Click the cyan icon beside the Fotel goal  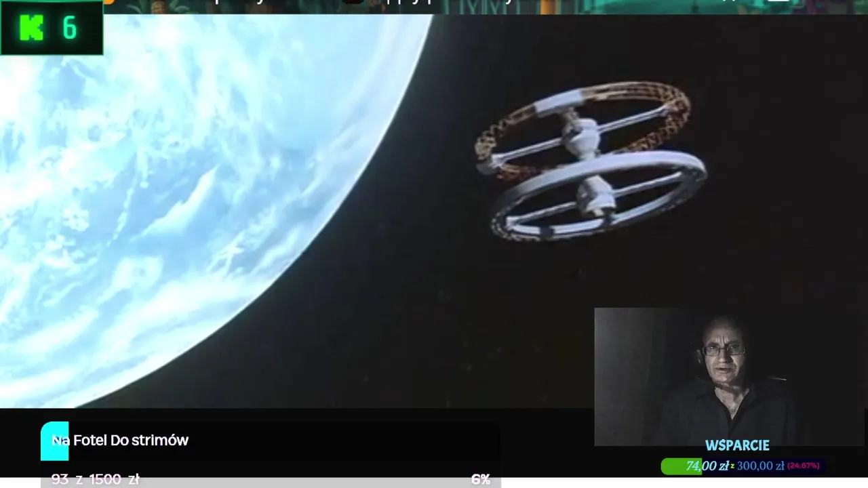click(55, 441)
